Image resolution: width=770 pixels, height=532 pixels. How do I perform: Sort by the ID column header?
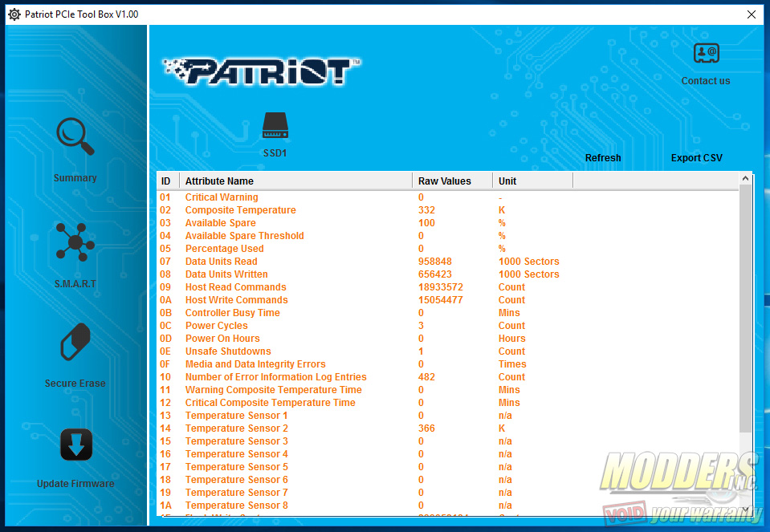pyautogui.click(x=167, y=181)
